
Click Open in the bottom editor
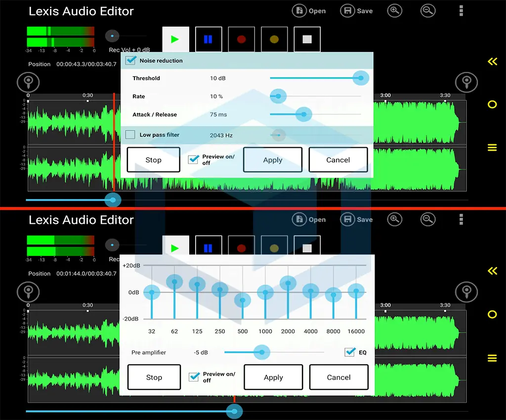(309, 220)
